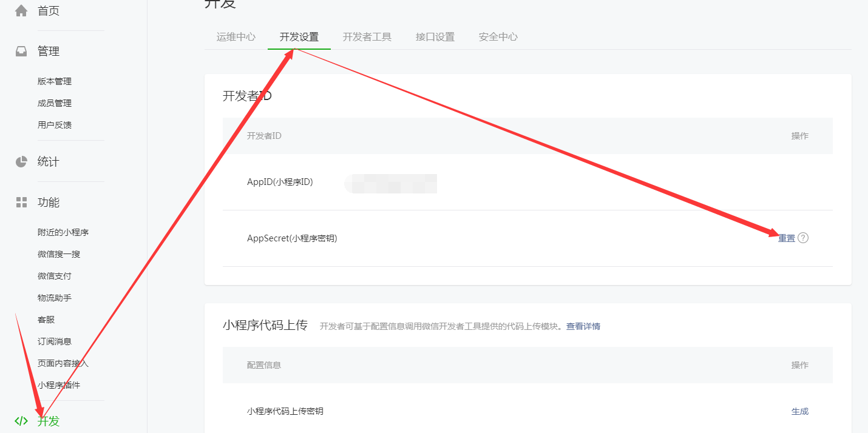Open 物流助手
This screenshot has width=868, height=433.
click(55, 298)
